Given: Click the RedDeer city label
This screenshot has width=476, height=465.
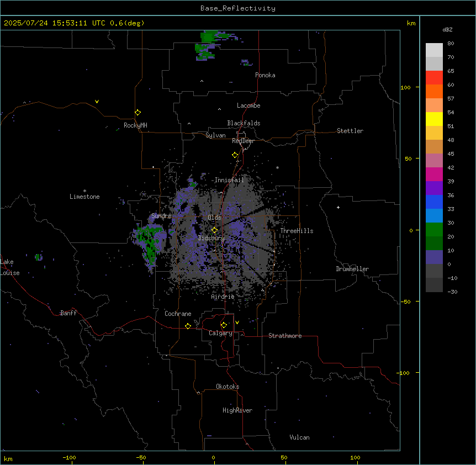Looking at the screenshot, I should coord(243,141).
